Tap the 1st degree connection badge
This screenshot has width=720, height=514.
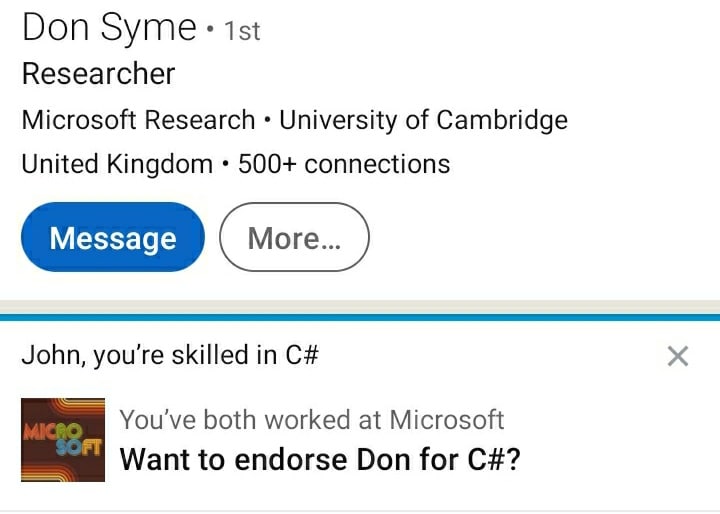[242, 32]
